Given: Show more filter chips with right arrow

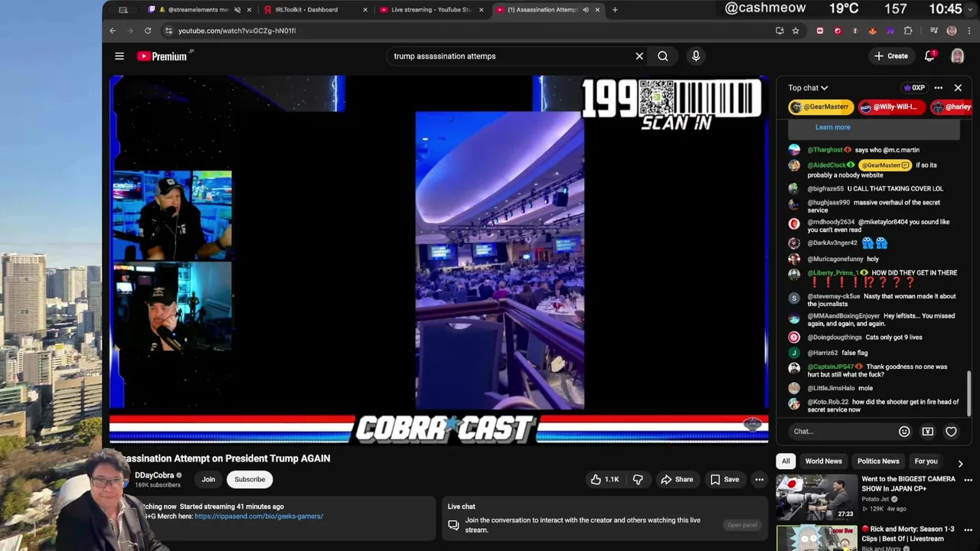Looking at the screenshot, I should tap(960, 463).
